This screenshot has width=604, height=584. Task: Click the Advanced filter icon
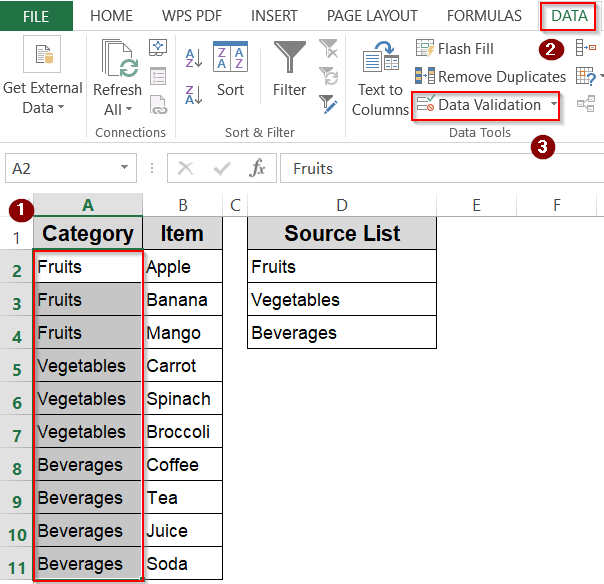(x=328, y=103)
